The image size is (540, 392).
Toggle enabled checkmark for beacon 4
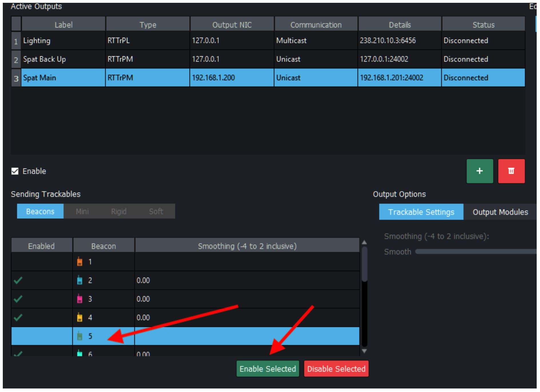18,317
